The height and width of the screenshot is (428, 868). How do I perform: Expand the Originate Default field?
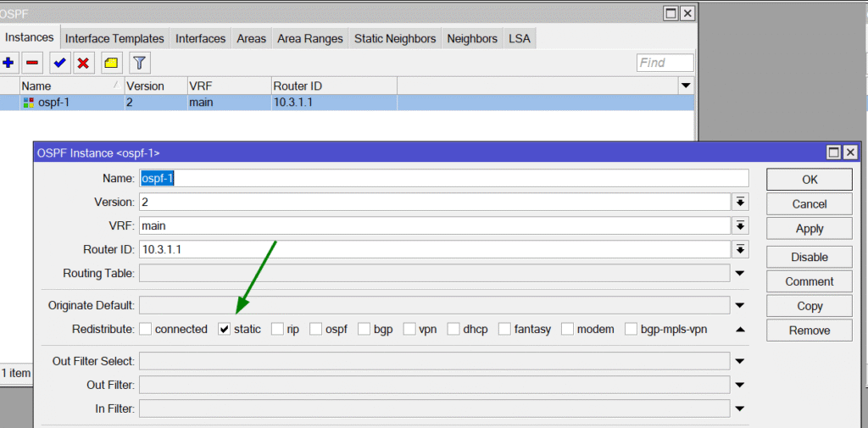[x=740, y=305]
